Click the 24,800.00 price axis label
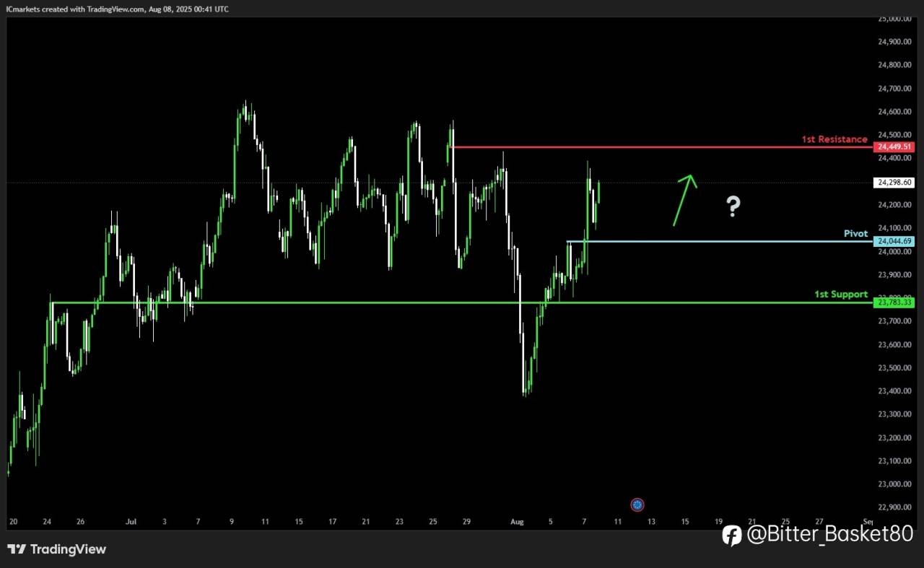The image size is (924, 568). pyautogui.click(x=894, y=65)
